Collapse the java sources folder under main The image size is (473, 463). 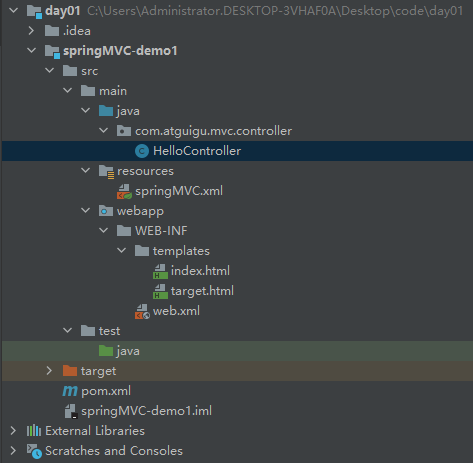point(85,111)
